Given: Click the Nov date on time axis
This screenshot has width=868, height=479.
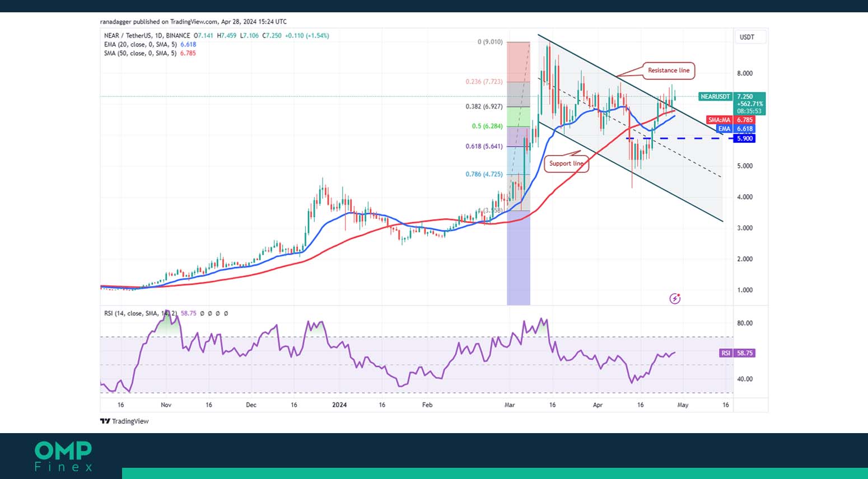Looking at the screenshot, I should click(x=166, y=405).
